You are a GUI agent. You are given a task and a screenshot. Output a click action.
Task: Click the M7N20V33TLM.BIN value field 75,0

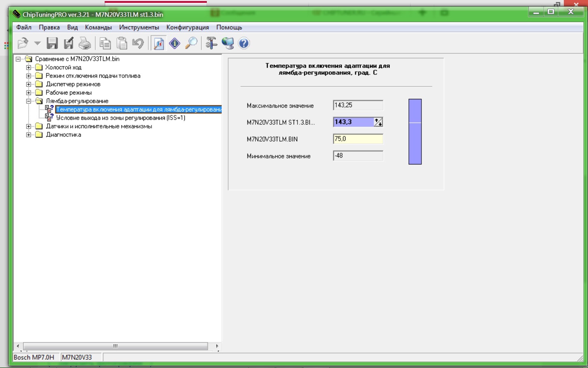tap(358, 139)
